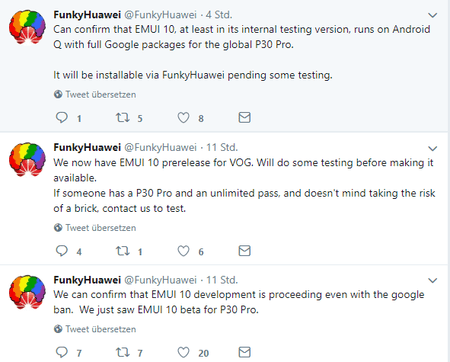This screenshot has height=362, width=450.
Task: Retweet the Android Q confirmation tweet
Action: click(x=122, y=118)
